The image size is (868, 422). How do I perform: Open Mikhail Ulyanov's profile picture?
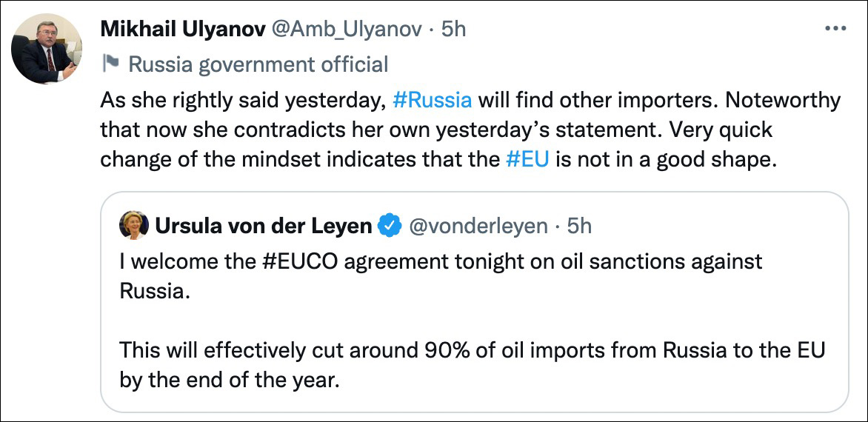(x=47, y=49)
